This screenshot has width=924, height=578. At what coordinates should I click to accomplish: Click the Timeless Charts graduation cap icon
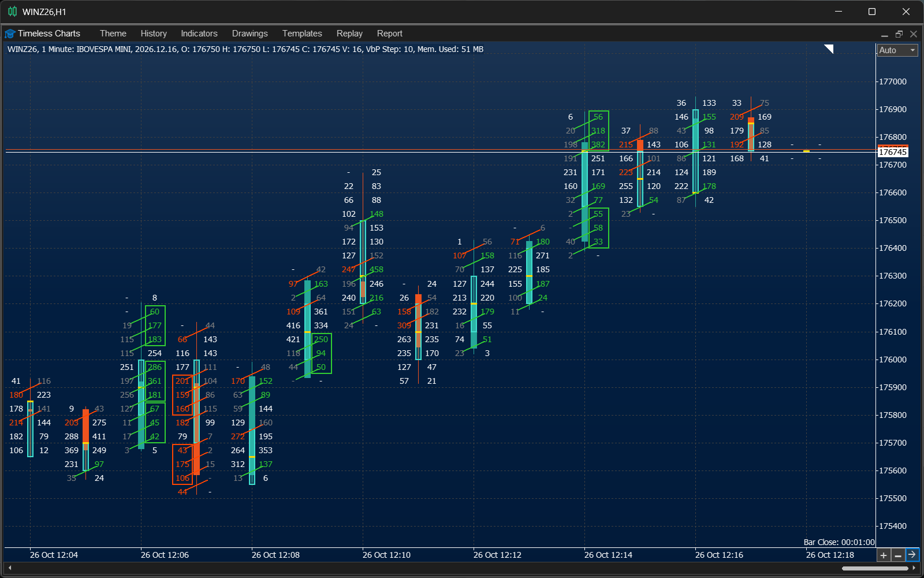pyautogui.click(x=10, y=34)
